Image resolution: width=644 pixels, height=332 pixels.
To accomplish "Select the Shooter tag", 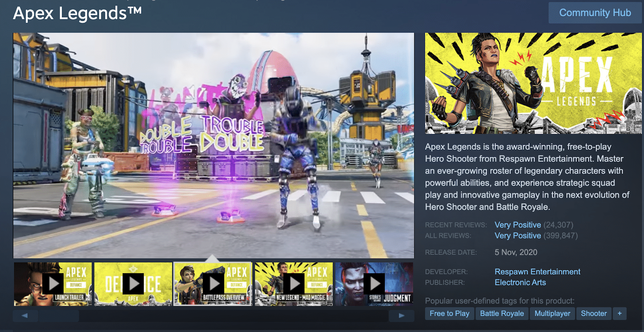I will 594,313.
